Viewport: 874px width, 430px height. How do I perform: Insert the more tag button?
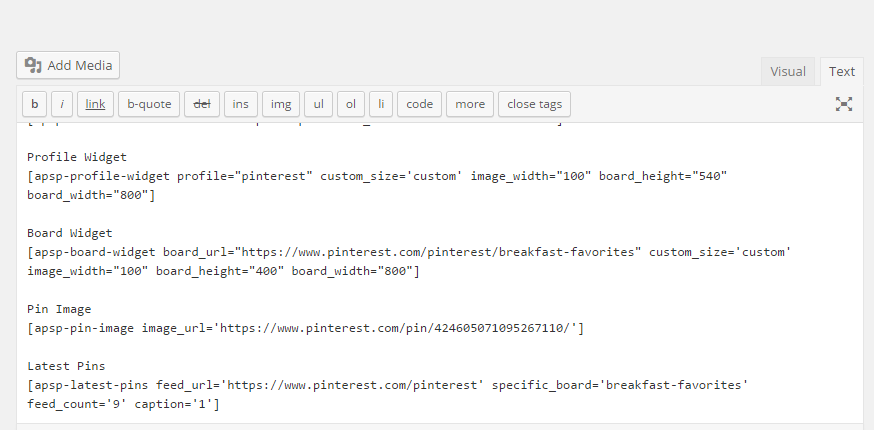(470, 104)
